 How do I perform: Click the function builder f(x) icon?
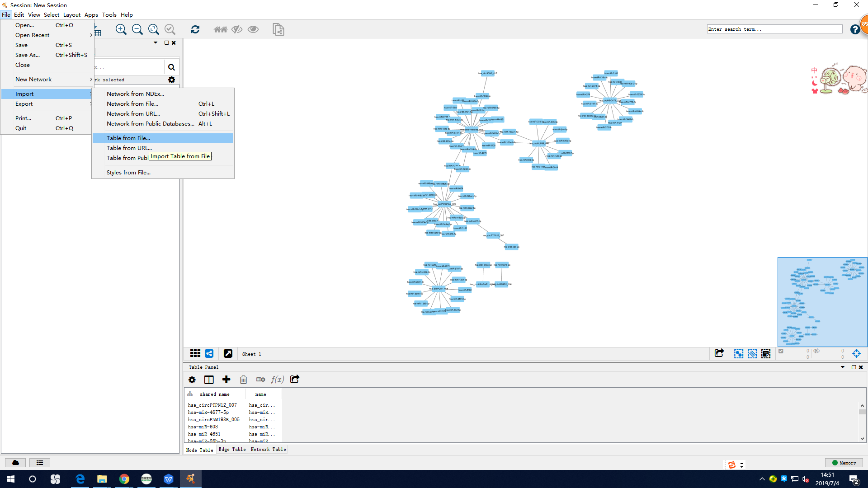coord(277,380)
